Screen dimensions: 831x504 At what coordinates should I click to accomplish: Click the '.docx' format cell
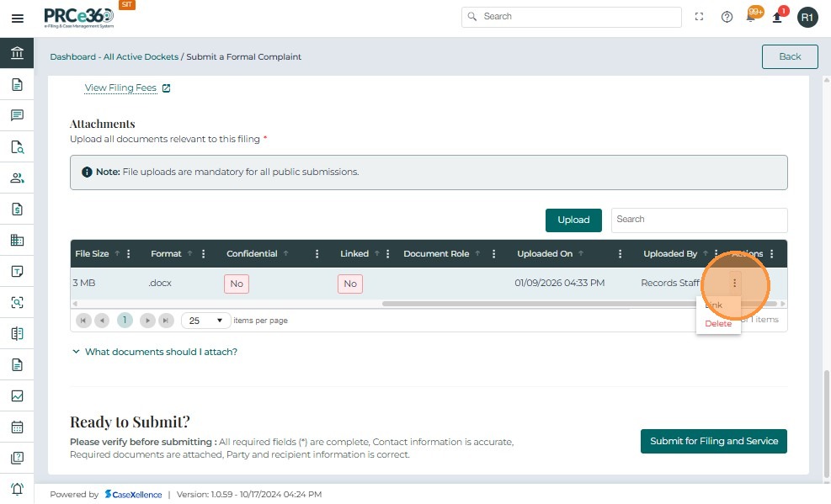[x=160, y=284]
